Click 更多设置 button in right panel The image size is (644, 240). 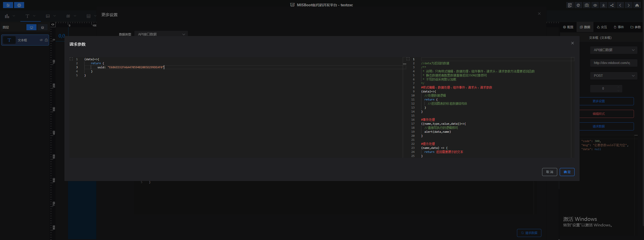pyautogui.click(x=606, y=101)
